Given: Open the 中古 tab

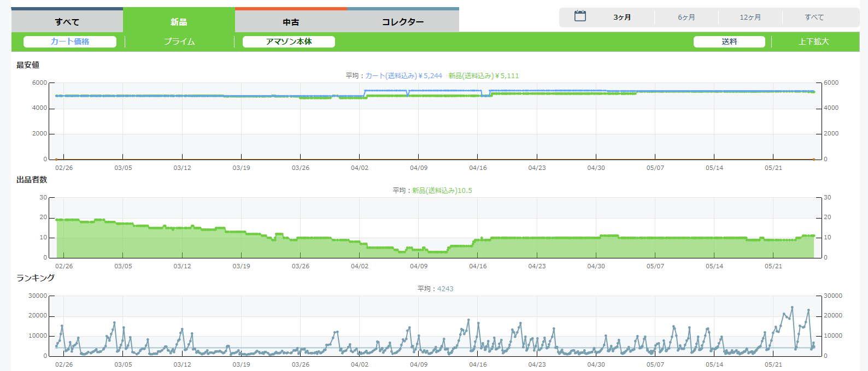Looking at the screenshot, I should tap(291, 22).
